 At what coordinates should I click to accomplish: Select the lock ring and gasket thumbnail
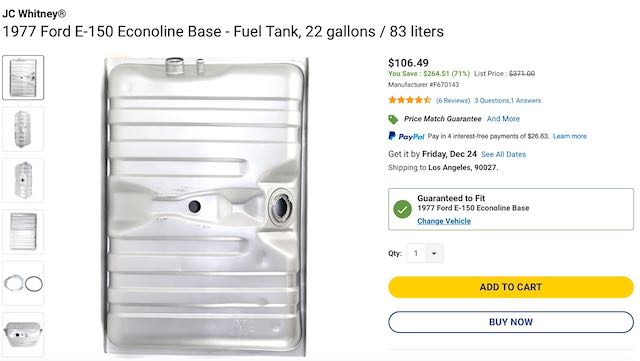[23, 283]
